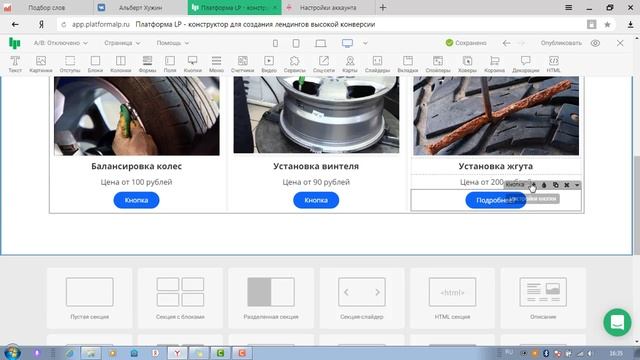The height and width of the screenshot is (360, 640).
Task: Select the Кнопки tool in toolbar
Action: 193,64
